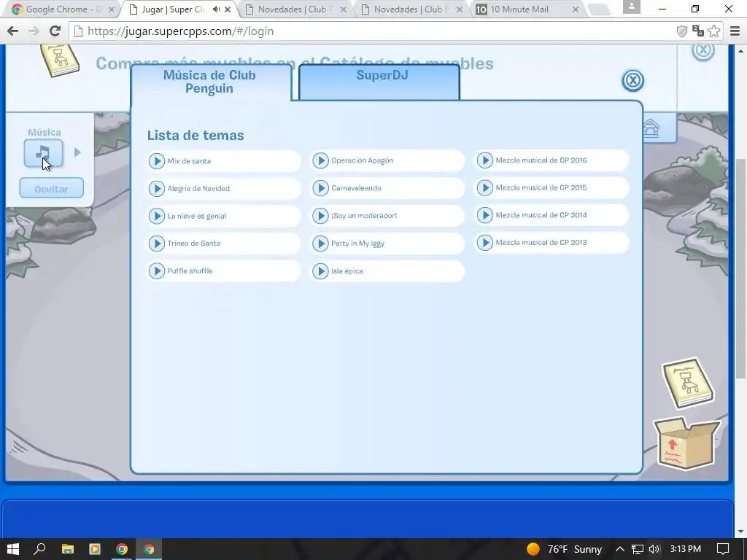Play the Puffle shuffle track

point(156,271)
